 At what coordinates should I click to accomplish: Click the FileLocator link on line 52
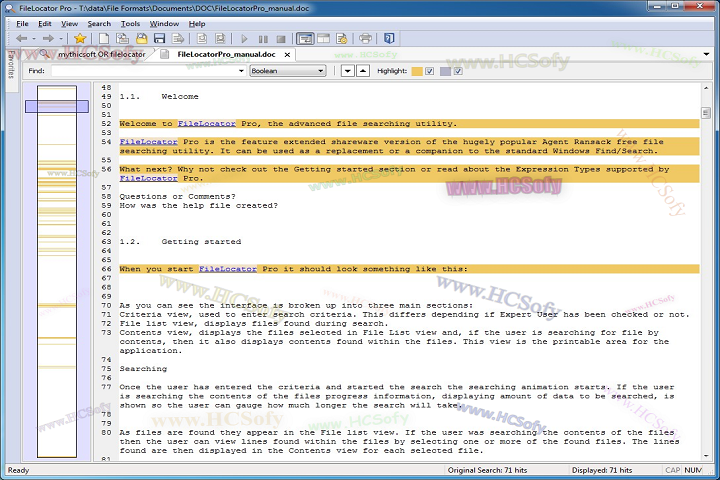207,124
